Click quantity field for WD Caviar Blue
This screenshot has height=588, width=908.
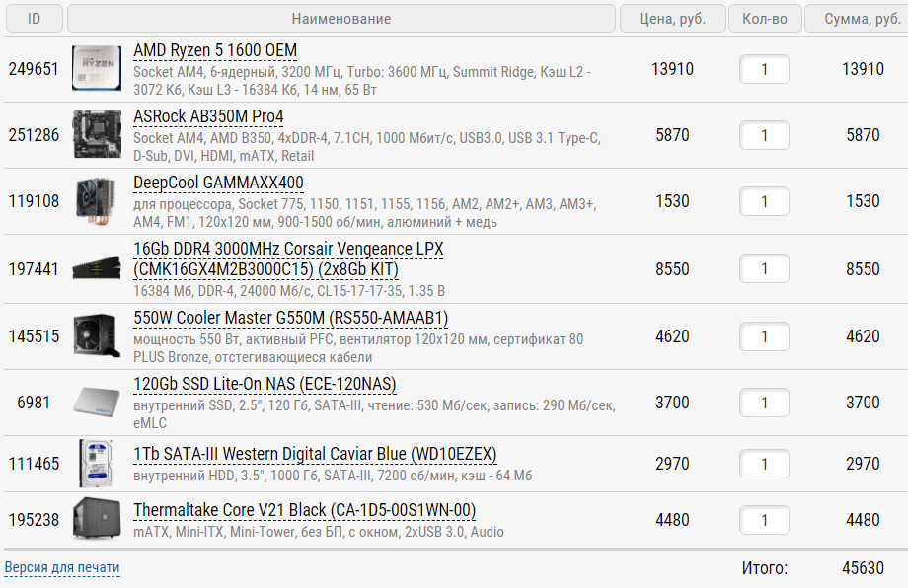(764, 464)
